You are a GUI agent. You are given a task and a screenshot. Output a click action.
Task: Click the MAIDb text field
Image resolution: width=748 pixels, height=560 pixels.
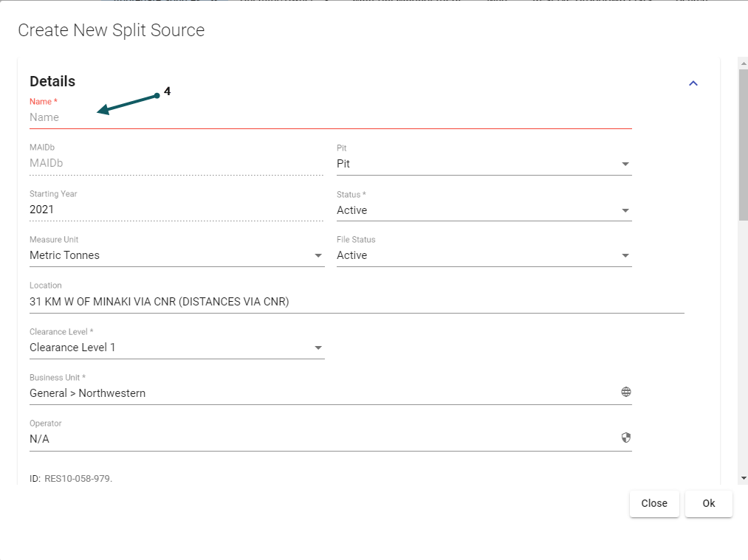[176, 164]
